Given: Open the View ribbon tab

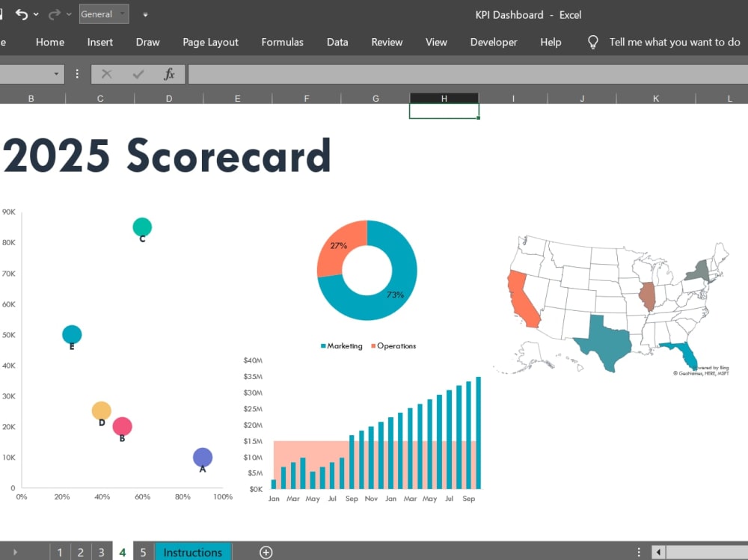Looking at the screenshot, I should (x=437, y=42).
